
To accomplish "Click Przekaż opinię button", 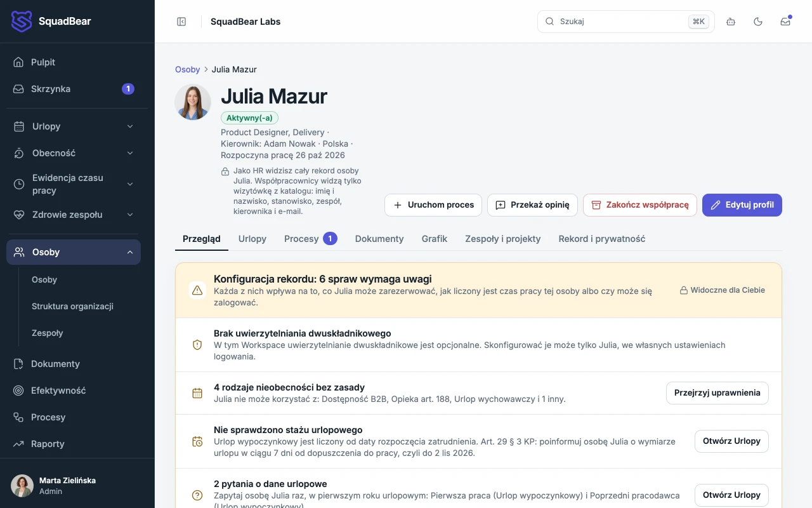I will pos(532,205).
